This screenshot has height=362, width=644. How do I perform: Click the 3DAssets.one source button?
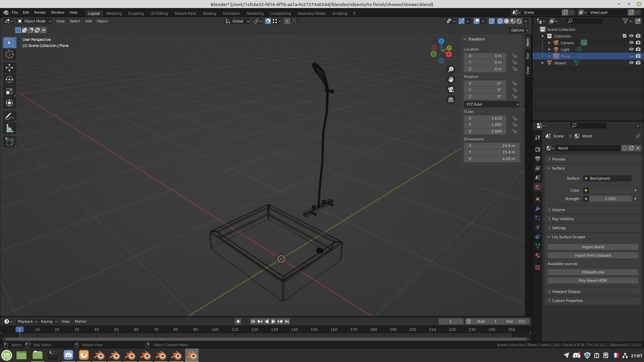tap(593, 272)
